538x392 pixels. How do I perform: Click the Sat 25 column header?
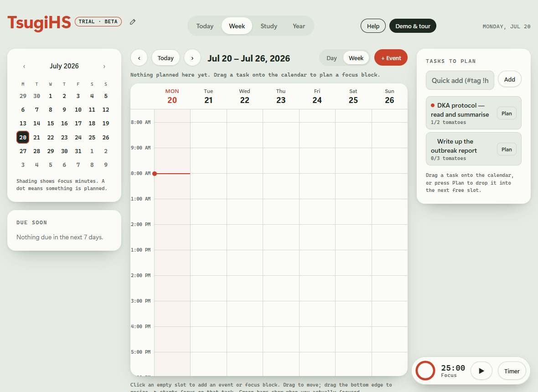[x=353, y=96]
